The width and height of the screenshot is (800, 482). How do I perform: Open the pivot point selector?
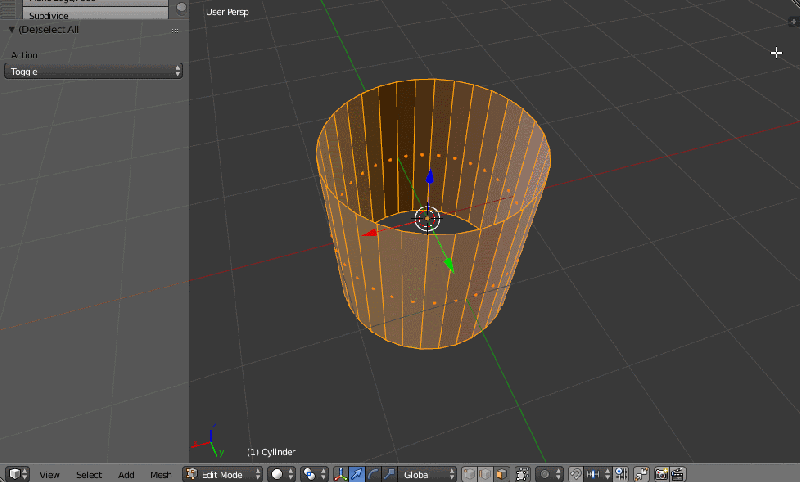click(313, 474)
